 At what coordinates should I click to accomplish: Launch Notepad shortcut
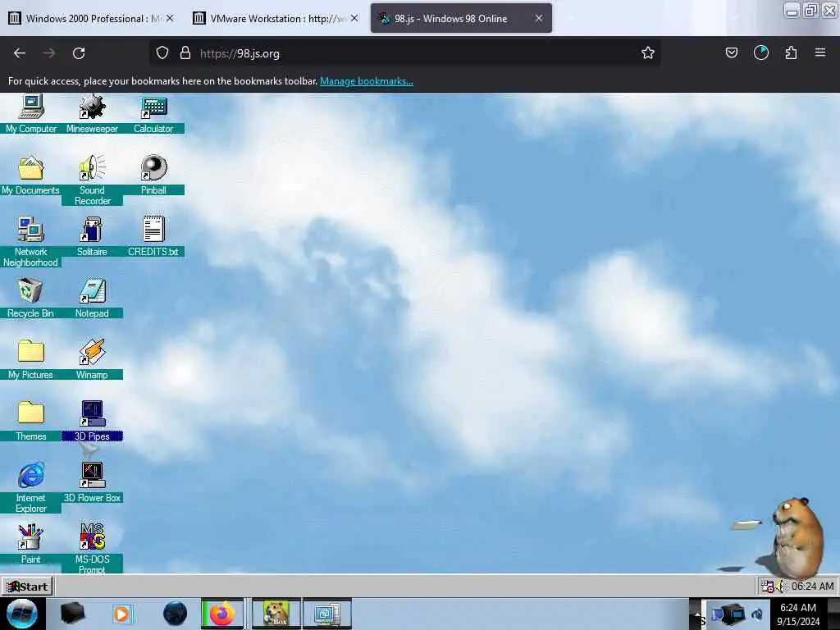tap(92, 299)
